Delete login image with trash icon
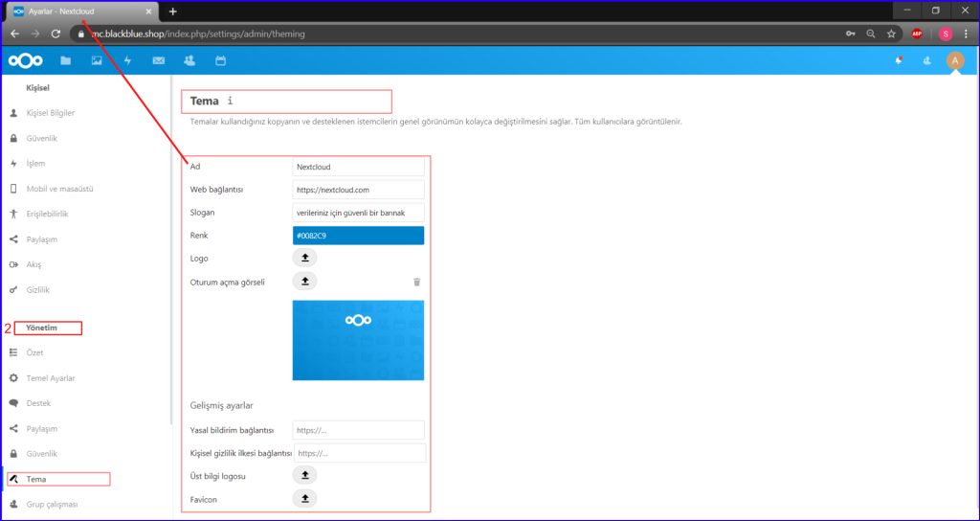Viewport: 980px width, 521px height. click(417, 283)
